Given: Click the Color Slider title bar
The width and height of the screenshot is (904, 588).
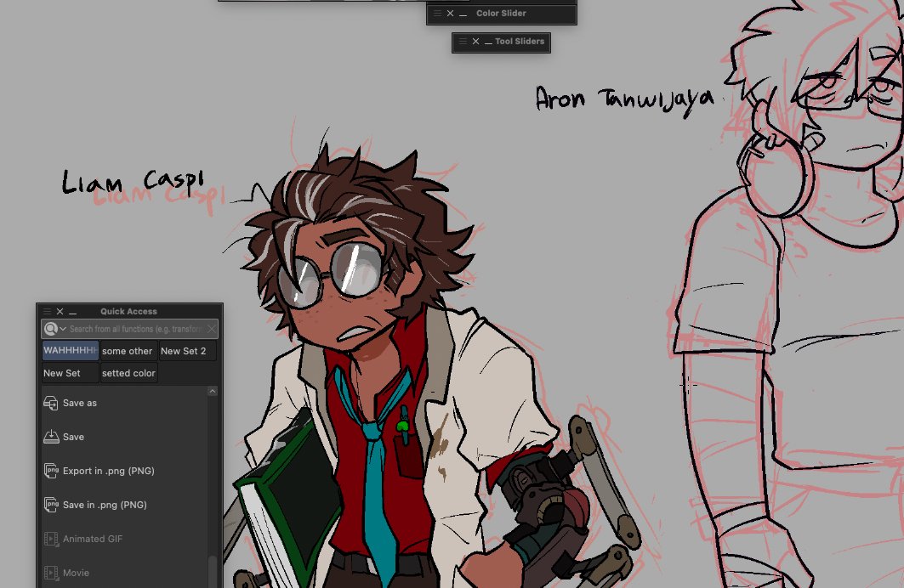Looking at the screenshot, I should point(502,14).
